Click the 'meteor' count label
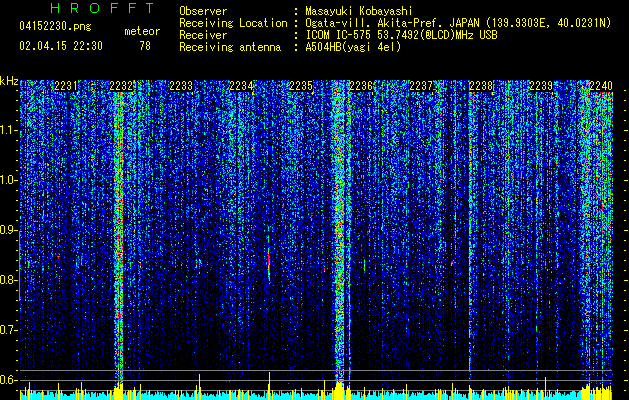 click(142, 31)
